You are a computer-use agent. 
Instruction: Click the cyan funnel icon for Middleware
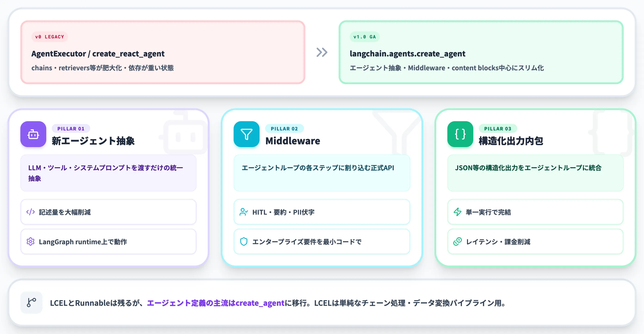[247, 134]
